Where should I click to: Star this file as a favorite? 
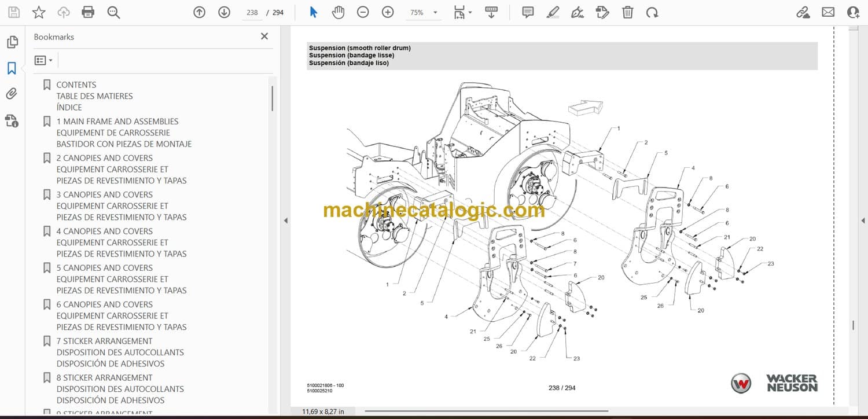click(x=39, y=12)
